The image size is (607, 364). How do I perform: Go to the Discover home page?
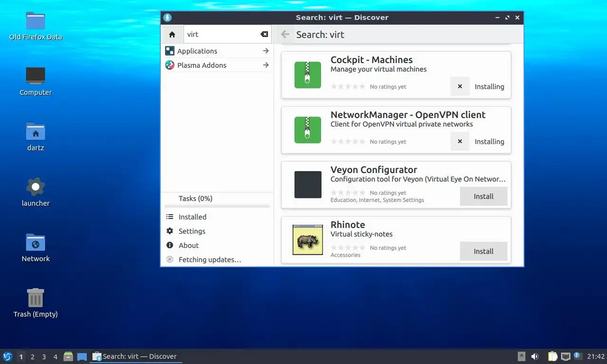click(172, 34)
